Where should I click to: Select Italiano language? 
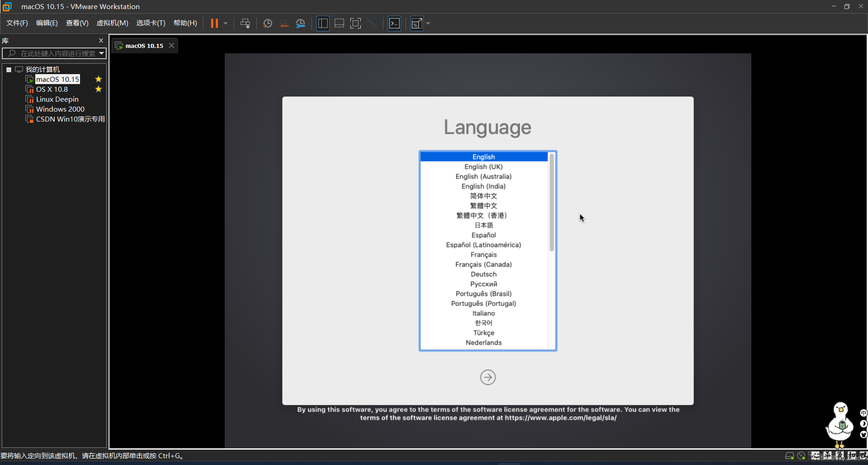484,313
